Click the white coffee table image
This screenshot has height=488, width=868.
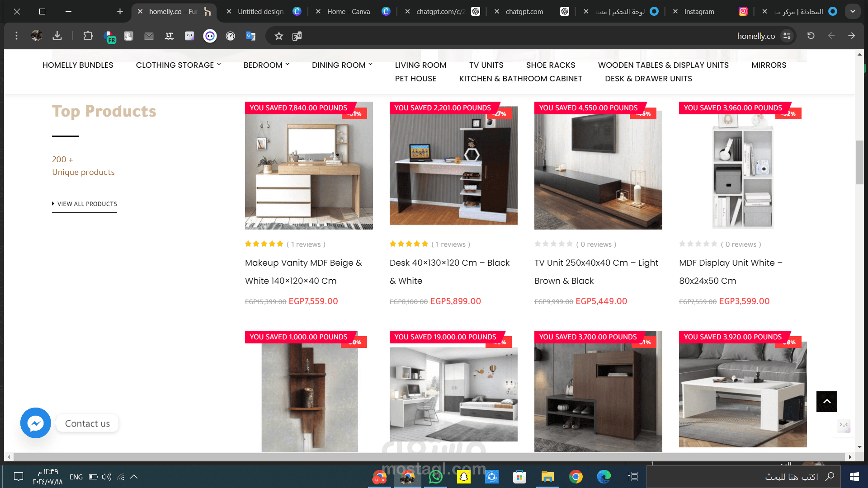coord(743,391)
